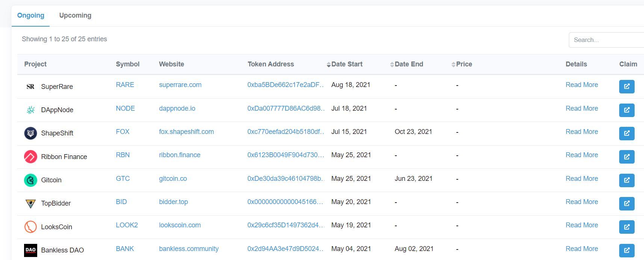644x260 pixels.
Task: Click the 'Aug 18, 2021' start date cell
Action: [351, 85]
